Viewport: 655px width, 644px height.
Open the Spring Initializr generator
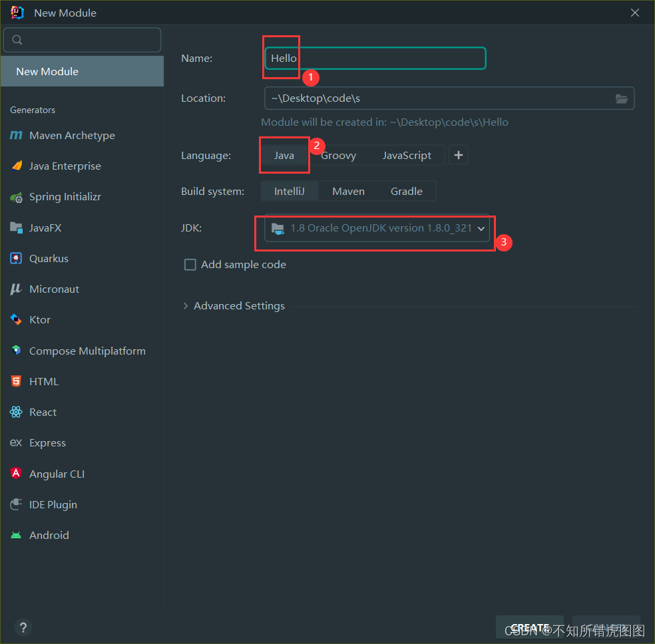(83, 197)
